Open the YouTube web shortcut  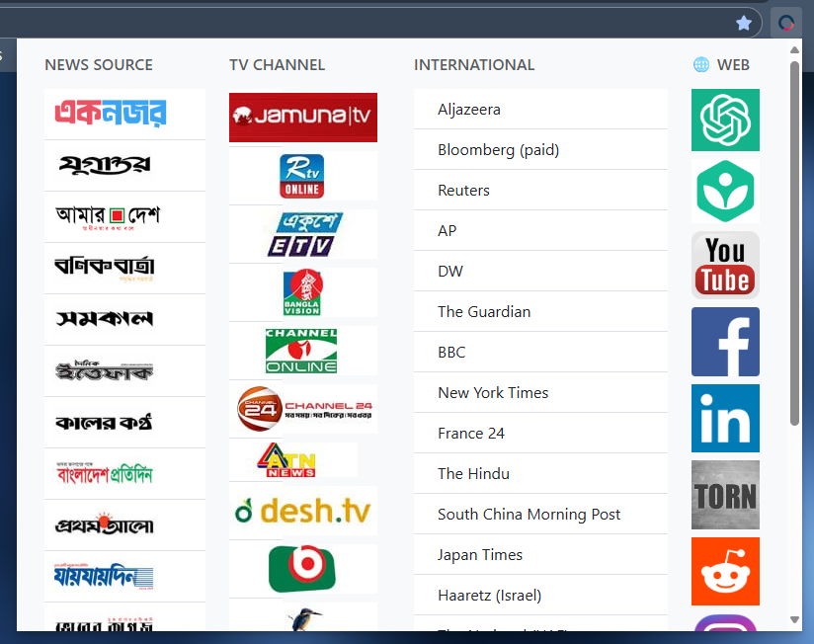(725, 265)
